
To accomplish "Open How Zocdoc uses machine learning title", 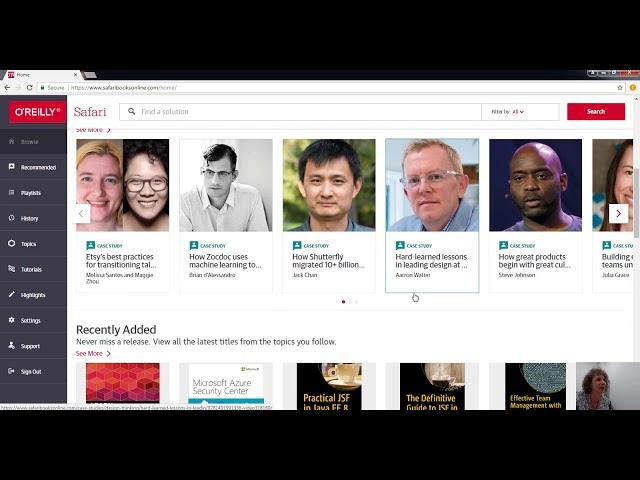I will (225, 261).
